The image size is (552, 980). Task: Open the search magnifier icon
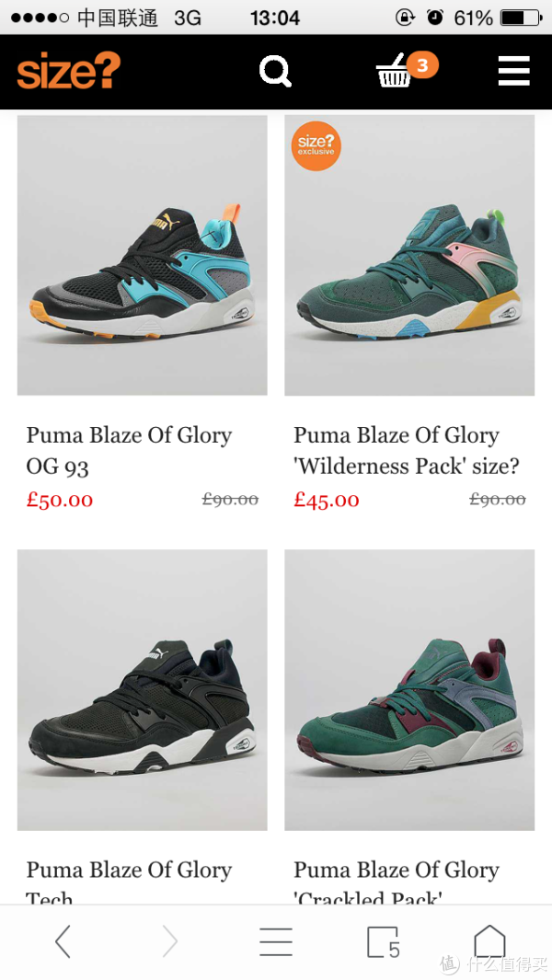click(x=276, y=71)
